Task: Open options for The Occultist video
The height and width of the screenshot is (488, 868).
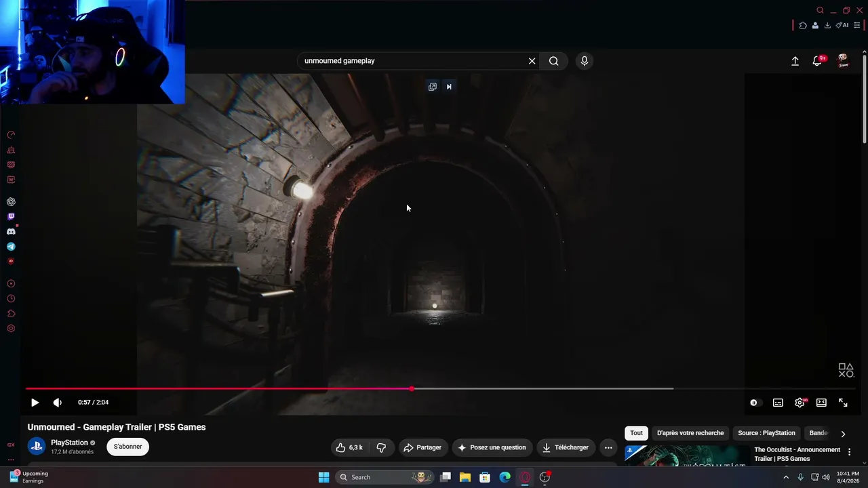Action: 849,452
